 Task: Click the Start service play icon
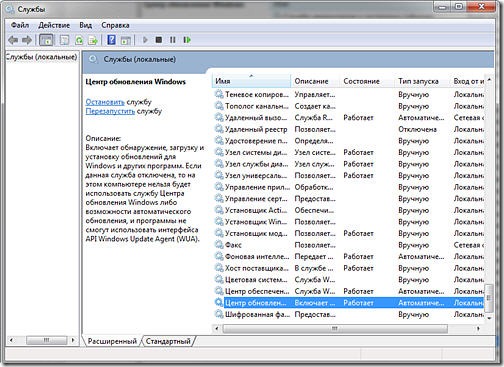[145, 40]
